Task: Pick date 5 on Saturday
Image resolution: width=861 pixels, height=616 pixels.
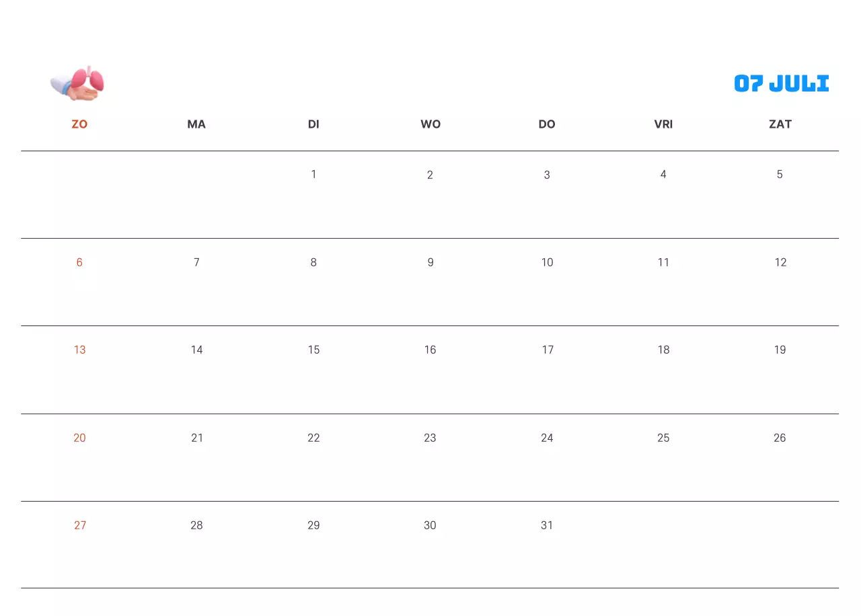Action: (x=780, y=175)
